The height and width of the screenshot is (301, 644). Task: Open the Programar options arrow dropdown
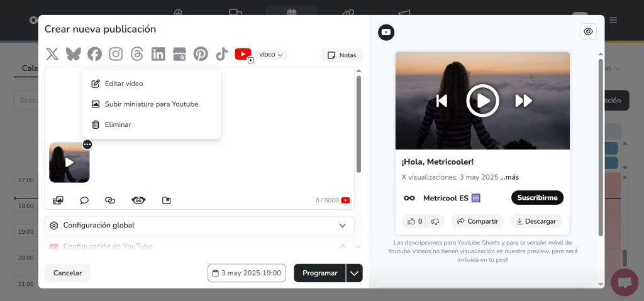coord(355,273)
